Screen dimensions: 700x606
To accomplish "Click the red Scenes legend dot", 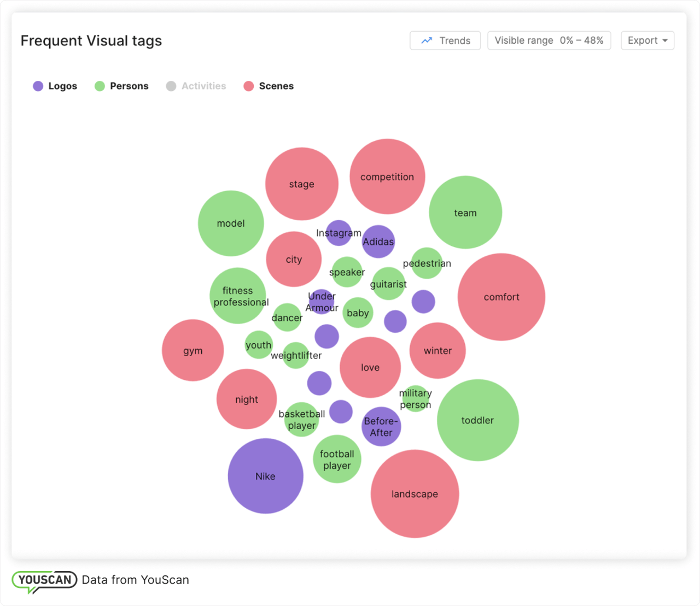I will pyautogui.click(x=249, y=86).
